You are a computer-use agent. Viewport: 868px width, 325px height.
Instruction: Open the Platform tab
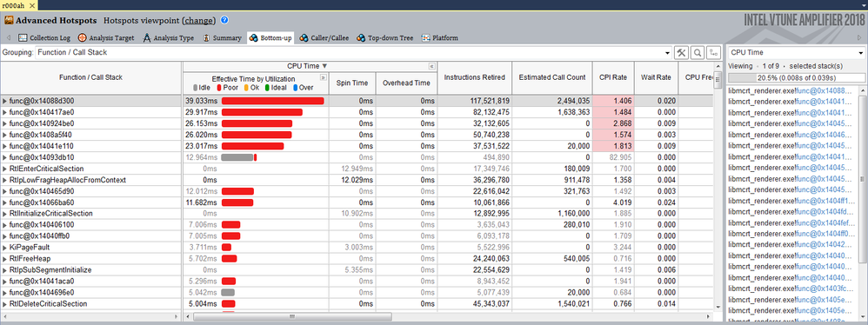coord(439,38)
